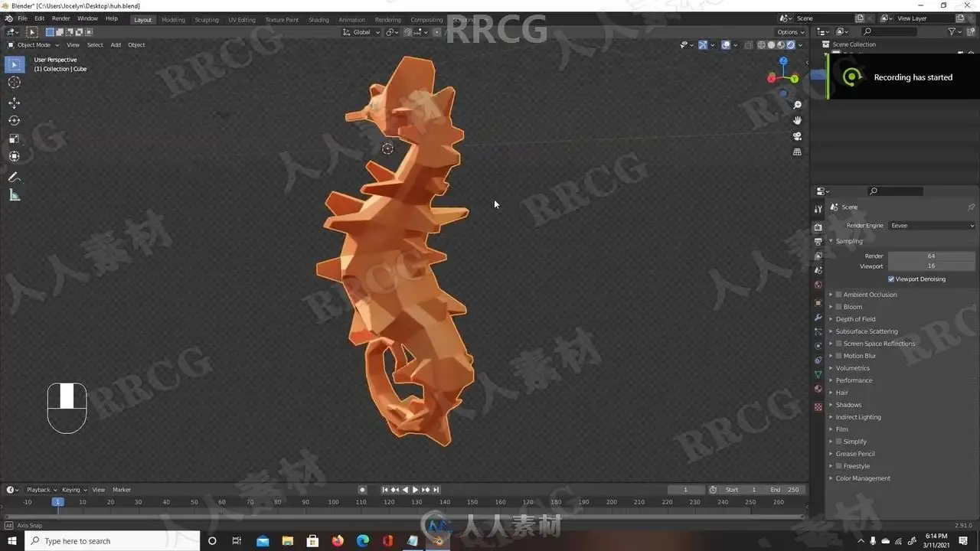
Task: Select the Scale tool
Action: coord(14,139)
